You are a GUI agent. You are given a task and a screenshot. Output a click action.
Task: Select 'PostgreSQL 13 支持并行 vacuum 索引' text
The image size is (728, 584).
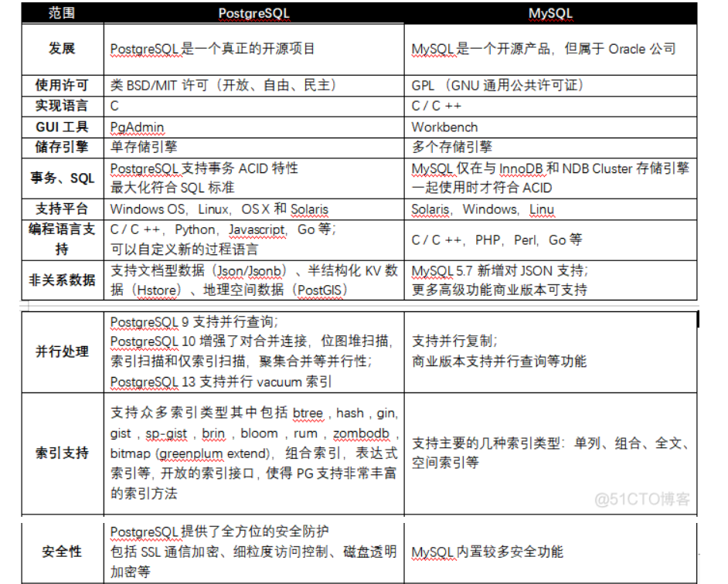point(220,382)
